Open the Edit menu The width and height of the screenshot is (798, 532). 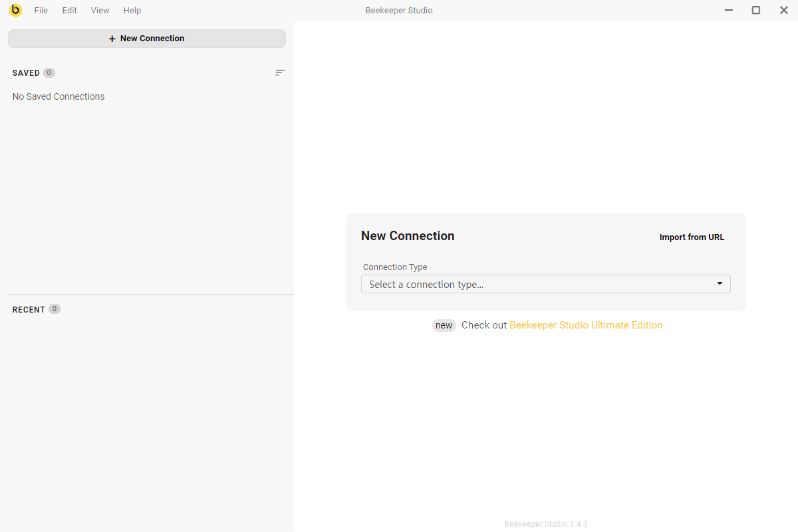point(70,10)
